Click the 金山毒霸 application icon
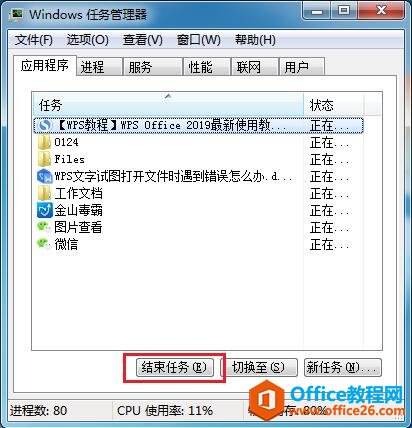This screenshot has width=412, height=428. click(x=45, y=210)
